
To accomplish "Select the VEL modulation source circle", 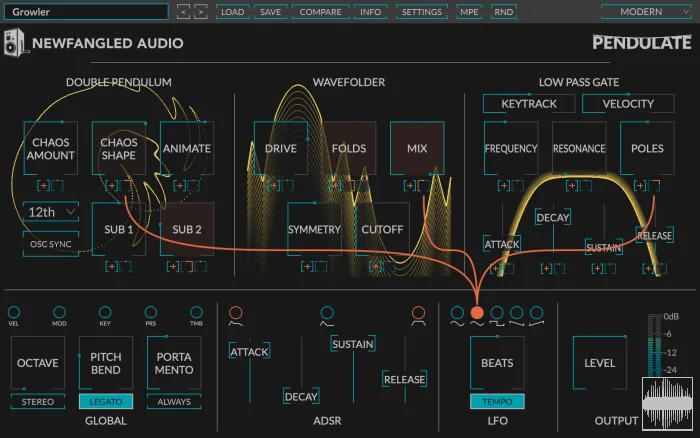I will click(14, 312).
